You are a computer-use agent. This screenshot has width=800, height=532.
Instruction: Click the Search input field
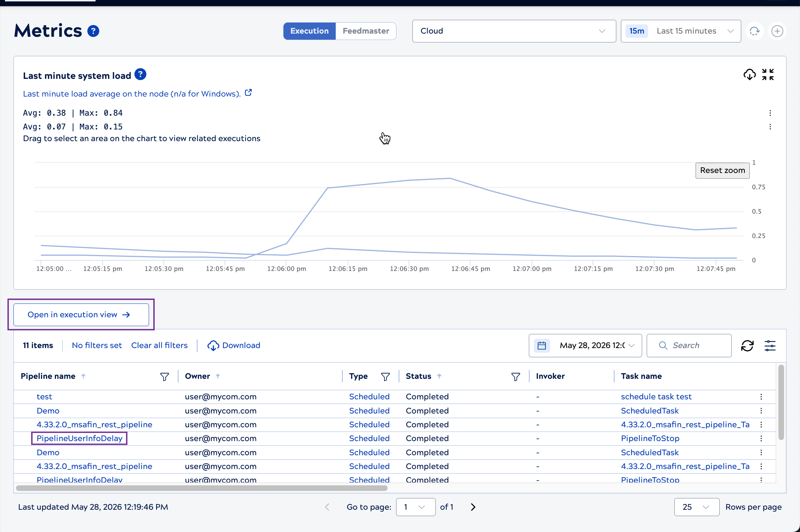click(689, 346)
